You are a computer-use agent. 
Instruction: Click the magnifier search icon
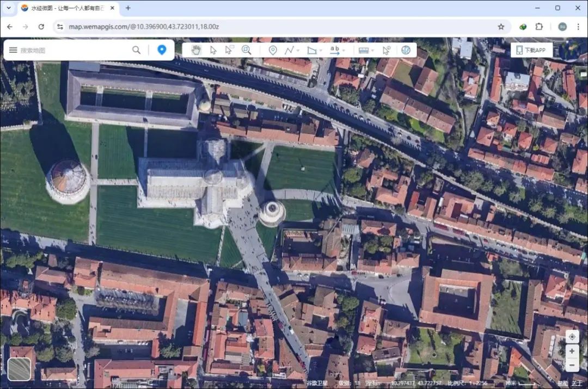pos(137,50)
